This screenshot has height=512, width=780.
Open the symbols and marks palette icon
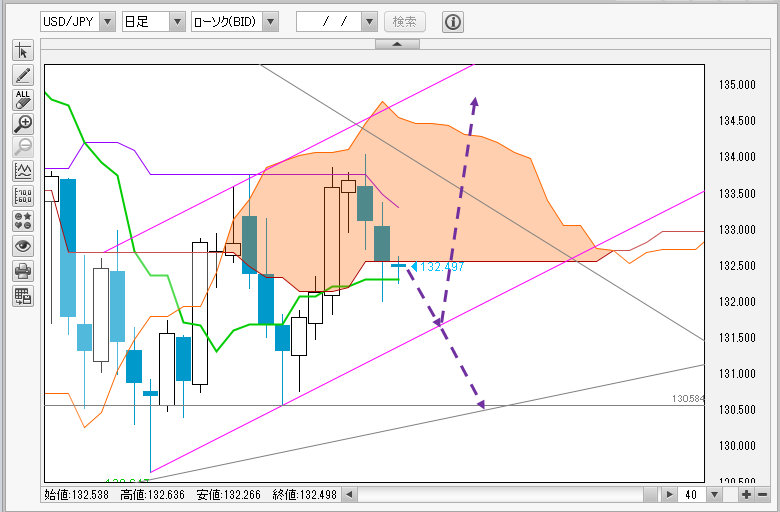pyautogui.click(x=23, y=221)
